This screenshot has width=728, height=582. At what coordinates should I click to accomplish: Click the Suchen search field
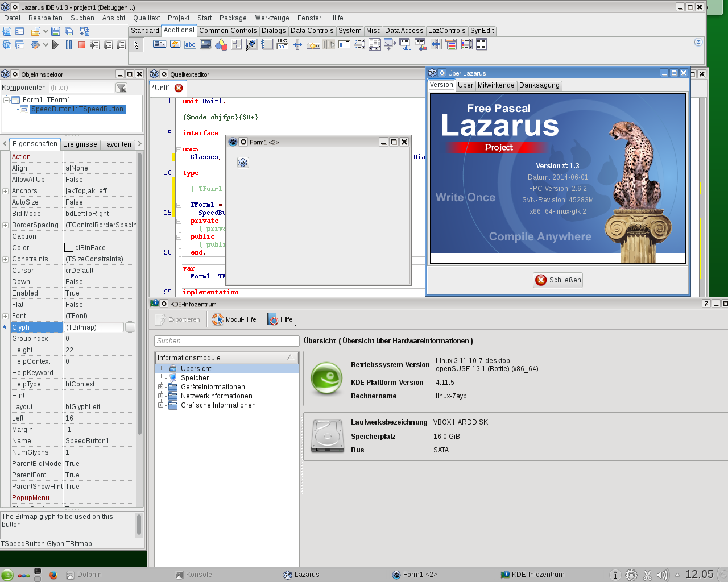coord(227,341)
